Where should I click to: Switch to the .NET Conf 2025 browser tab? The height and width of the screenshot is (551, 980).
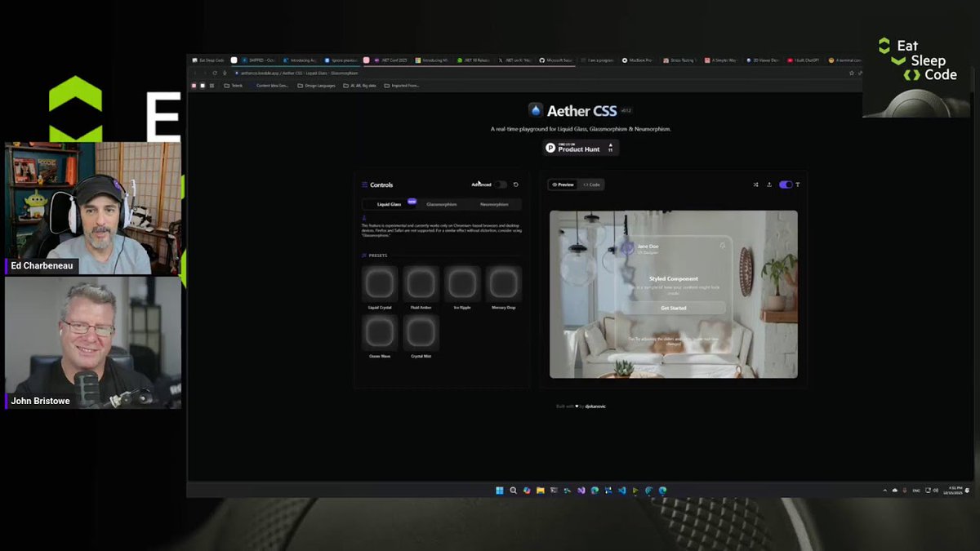click(x=392, y=60)
